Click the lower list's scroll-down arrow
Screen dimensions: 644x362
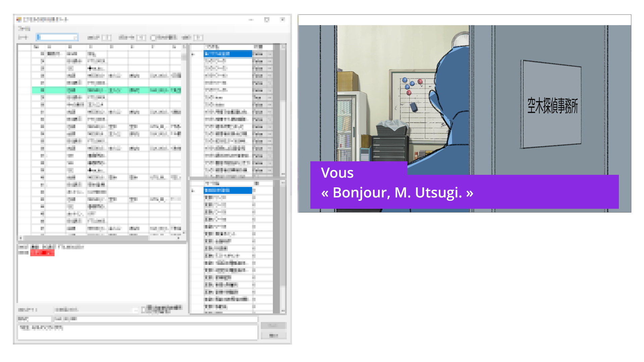pos(283,311)
